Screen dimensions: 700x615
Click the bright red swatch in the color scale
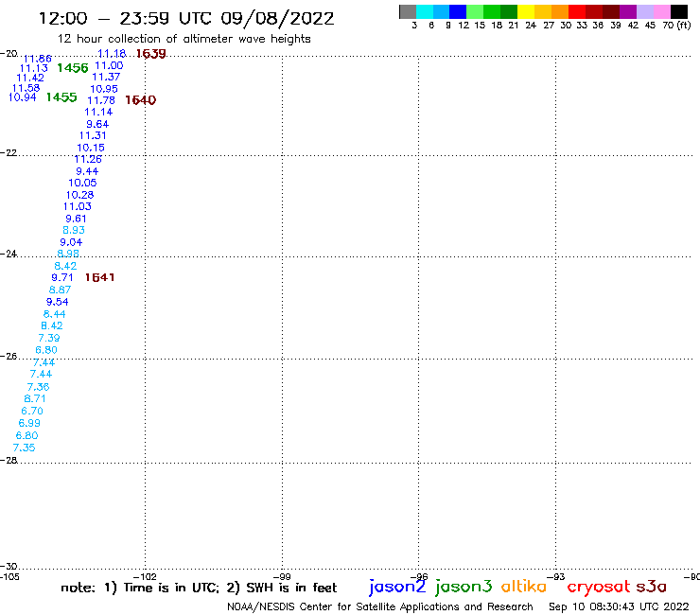577,11
